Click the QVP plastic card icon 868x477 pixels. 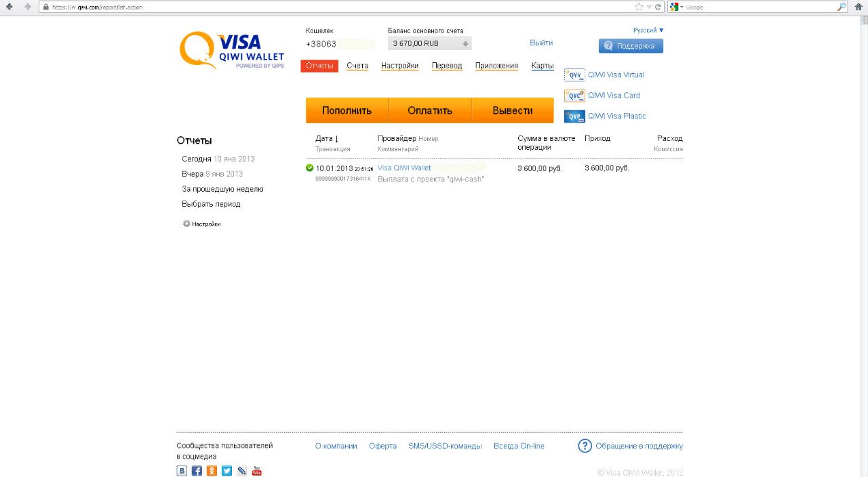click(574, 117)
